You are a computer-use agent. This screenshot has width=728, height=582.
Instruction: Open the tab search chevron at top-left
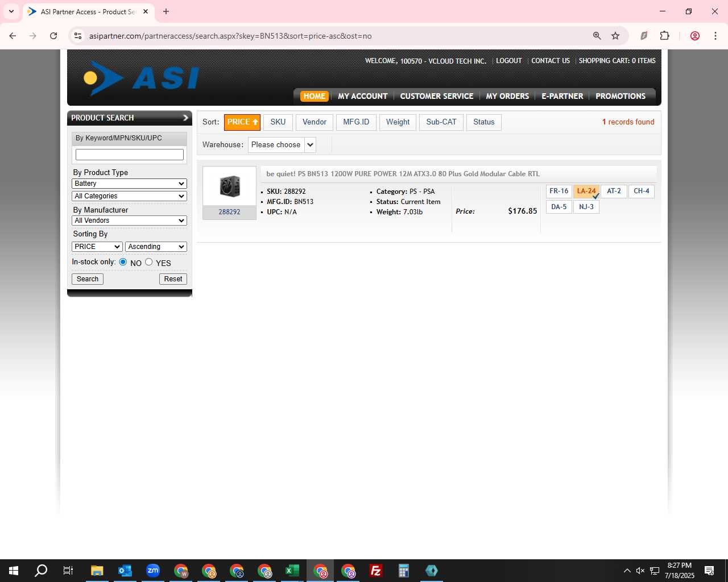click(x=11, y=11)
